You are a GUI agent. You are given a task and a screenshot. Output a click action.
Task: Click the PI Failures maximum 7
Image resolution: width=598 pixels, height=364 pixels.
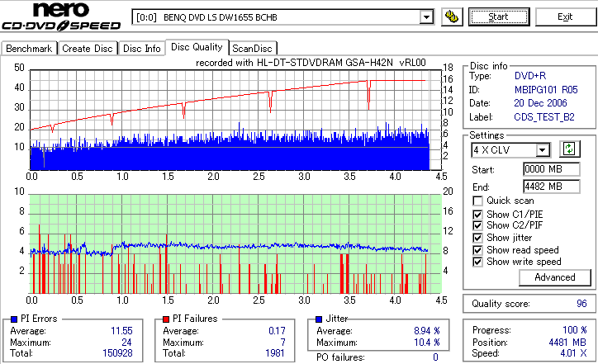click(282, 343)
